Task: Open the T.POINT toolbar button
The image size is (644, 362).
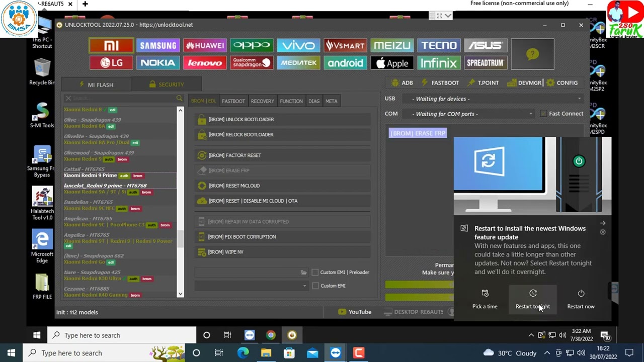Action: (x=483, y=83)
